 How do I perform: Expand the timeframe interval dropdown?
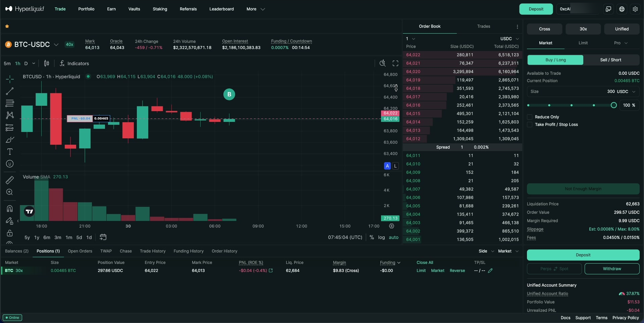pos(34,63)
